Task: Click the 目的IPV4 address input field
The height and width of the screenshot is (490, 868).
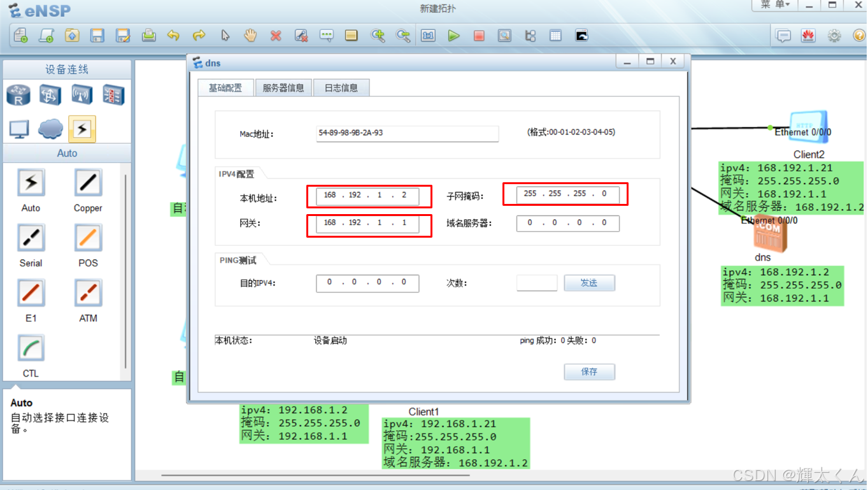Action: click(367, 282)
